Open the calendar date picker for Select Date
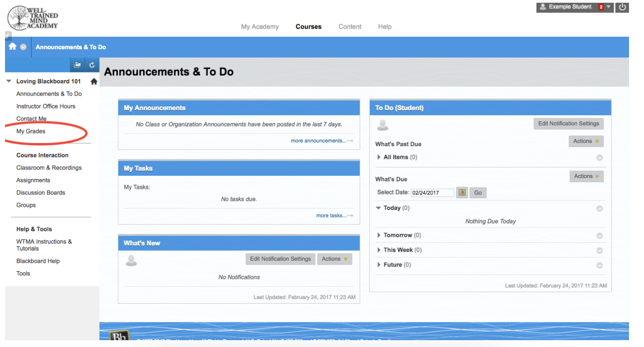This screenshot has height=347, width=644. click(462, 192)
